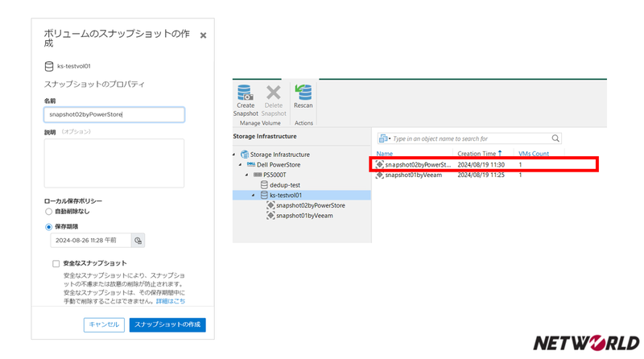Select the snapshot01byVeeam list row name
Image resolution: width=644 pixels, height=359 pixels.
pyautogui.click(x=414, y=175)
